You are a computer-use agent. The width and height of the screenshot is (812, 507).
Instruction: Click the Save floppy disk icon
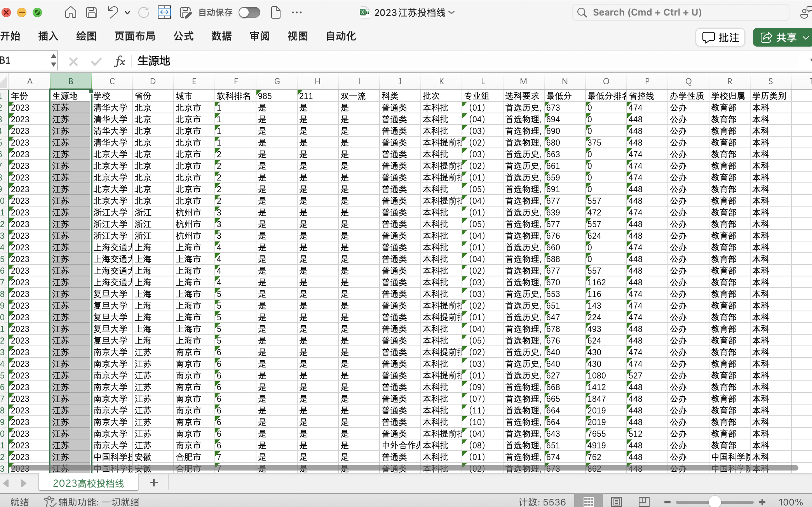point(92,12)
